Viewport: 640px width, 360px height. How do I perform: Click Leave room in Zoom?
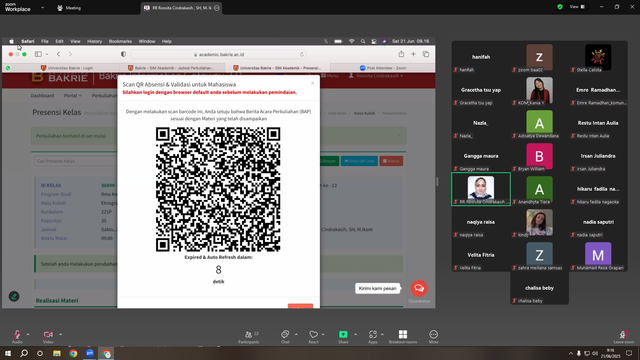click(624, 337)
